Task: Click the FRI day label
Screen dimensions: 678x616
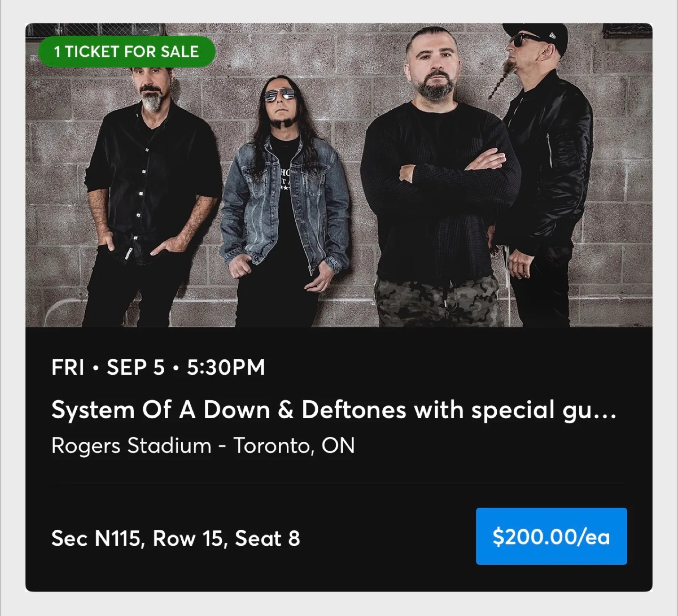Action: click(x=68, y=367)
